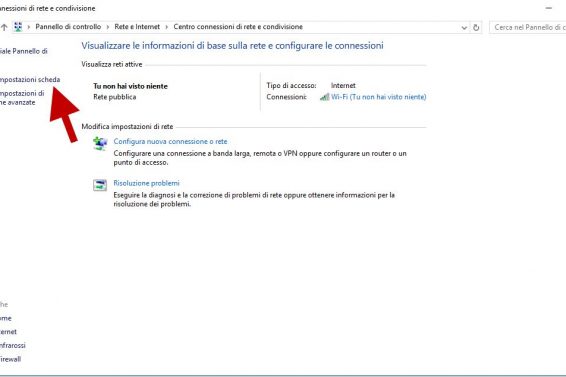The image size is (566, 377).
Task: Open the Risoluzione problemi link
Action: [x=147, y=183]
